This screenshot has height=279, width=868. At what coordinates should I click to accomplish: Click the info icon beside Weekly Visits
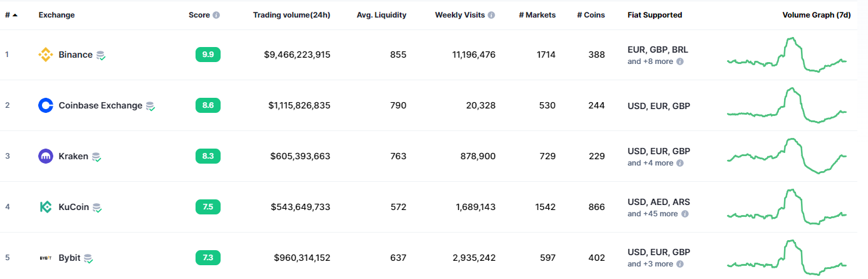coord(491,15)
